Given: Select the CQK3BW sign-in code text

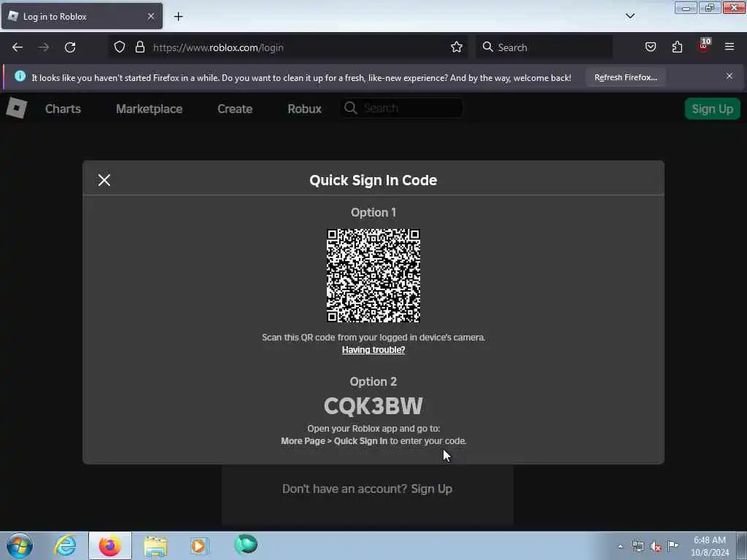Looking at the screenshot, I should [373, 406].
